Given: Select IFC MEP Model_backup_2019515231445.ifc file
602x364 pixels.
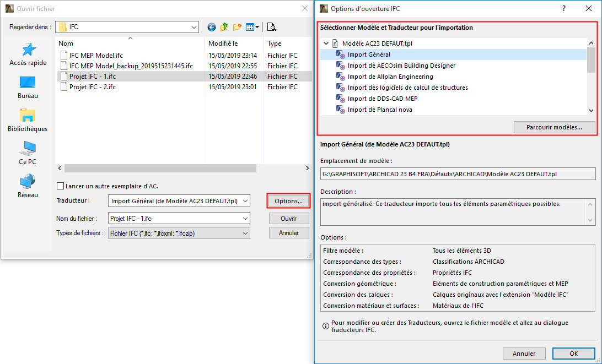Looking at the screenshot, I should [131, 66].
